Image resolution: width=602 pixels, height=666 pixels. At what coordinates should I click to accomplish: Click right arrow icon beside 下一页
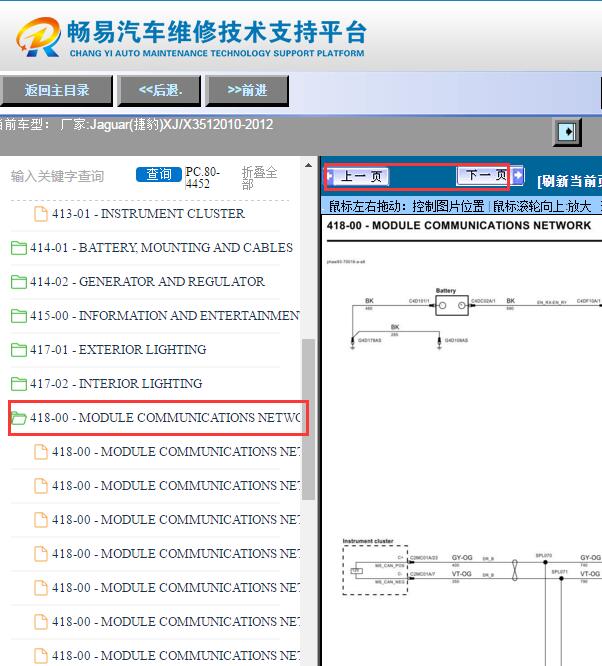tap(517, 175)
